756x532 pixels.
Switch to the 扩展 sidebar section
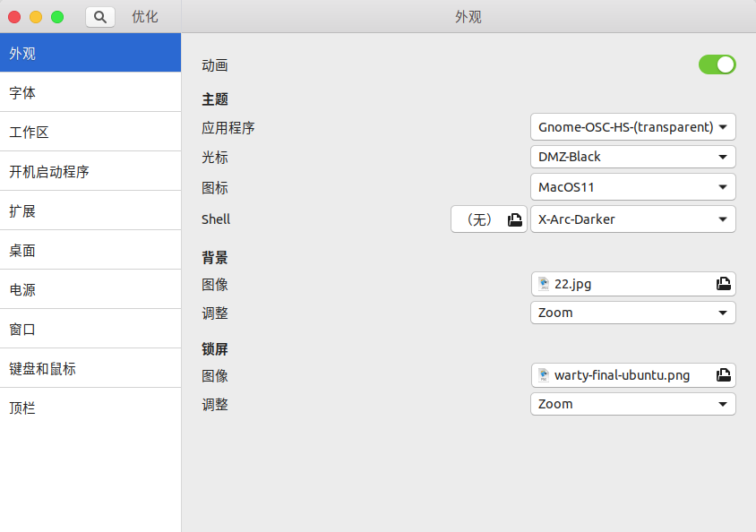(x=90, y=211)
